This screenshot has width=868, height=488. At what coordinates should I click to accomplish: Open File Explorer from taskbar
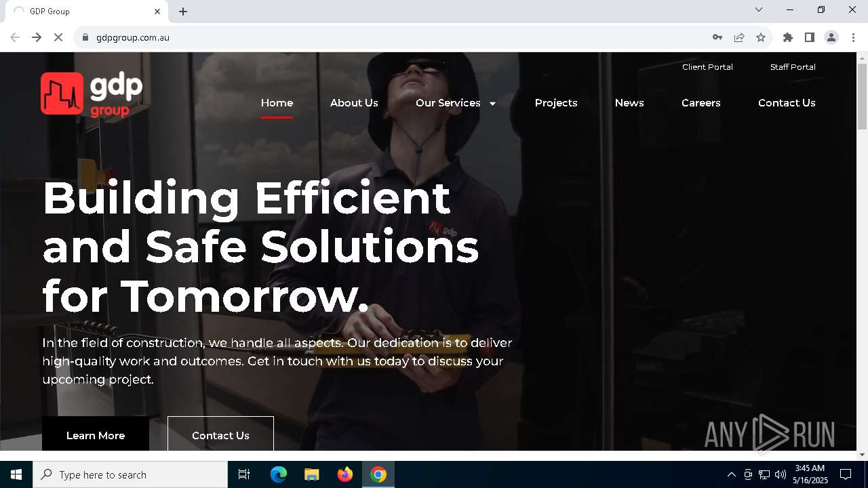point(312,474)
